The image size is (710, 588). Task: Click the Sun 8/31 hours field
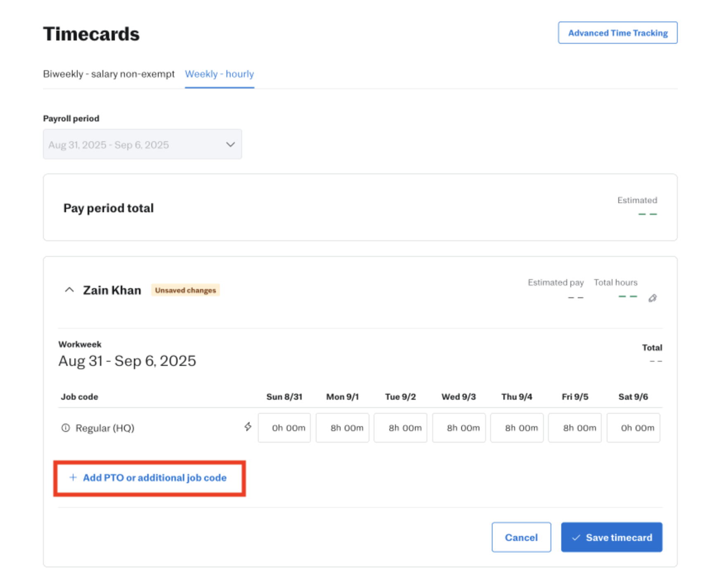[x=284, y=428]
